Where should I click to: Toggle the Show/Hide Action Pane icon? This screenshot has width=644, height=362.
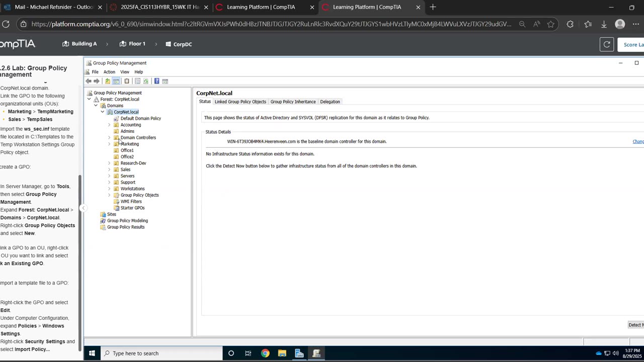(165, 81)
